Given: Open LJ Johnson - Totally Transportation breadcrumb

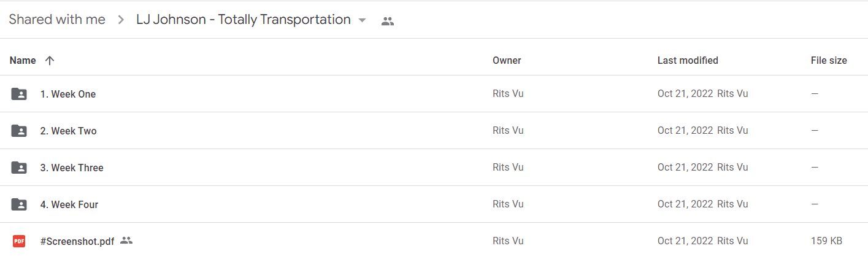Looking at the screenshot, I should pos(244,20).
